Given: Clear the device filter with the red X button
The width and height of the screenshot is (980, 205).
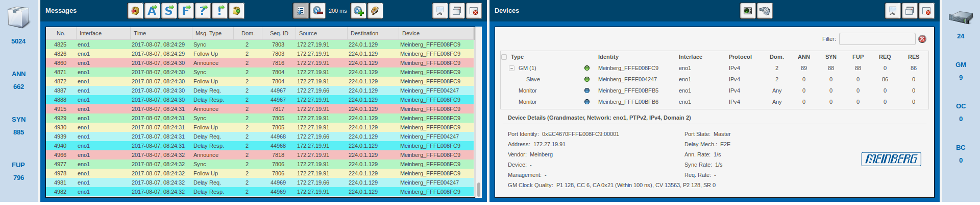Looking at the screenshot, I should (922, 39).
